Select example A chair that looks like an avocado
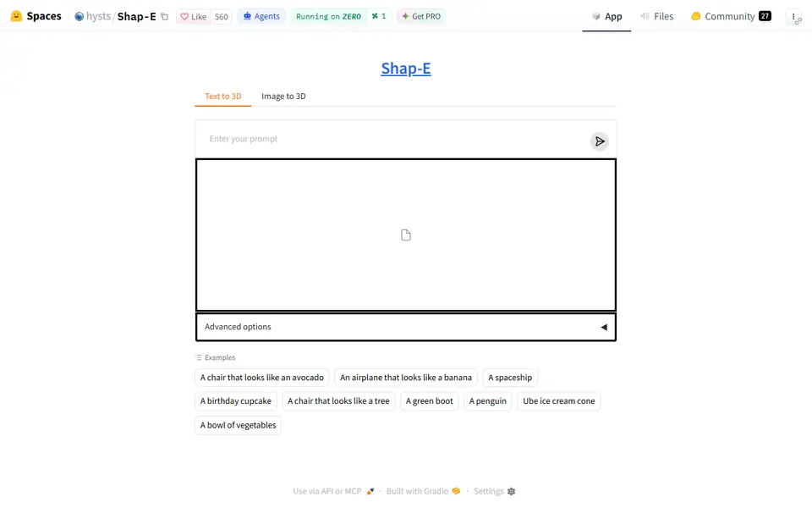 click(262, 378)
